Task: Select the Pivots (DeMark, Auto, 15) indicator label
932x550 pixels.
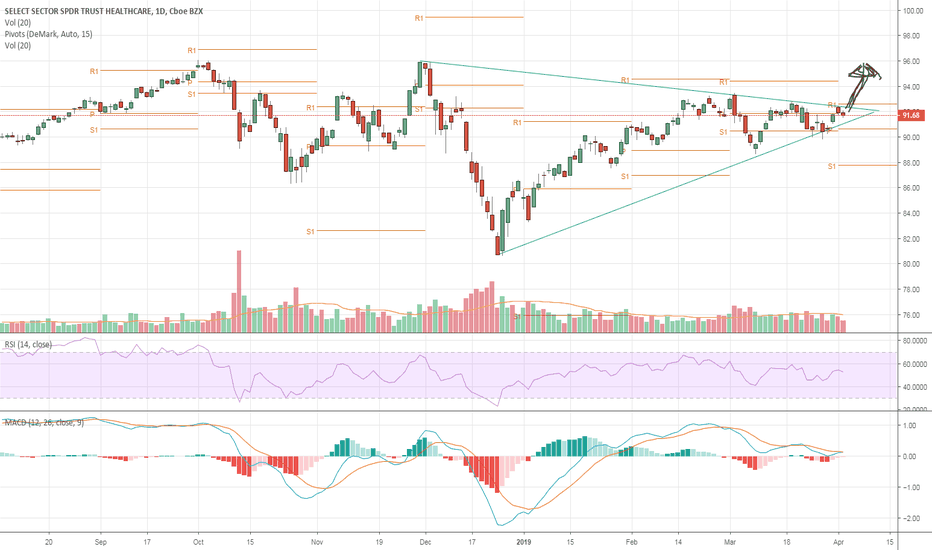Action: pyautogui.click(x=48, y=34)
